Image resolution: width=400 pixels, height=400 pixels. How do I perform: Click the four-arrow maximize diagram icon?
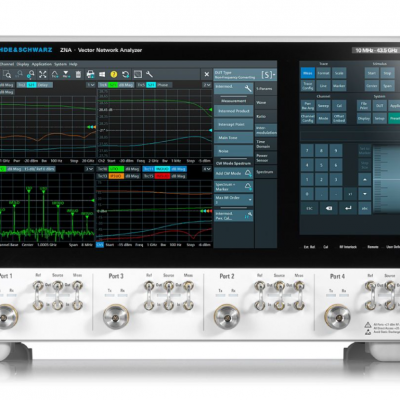pos(43,74)
